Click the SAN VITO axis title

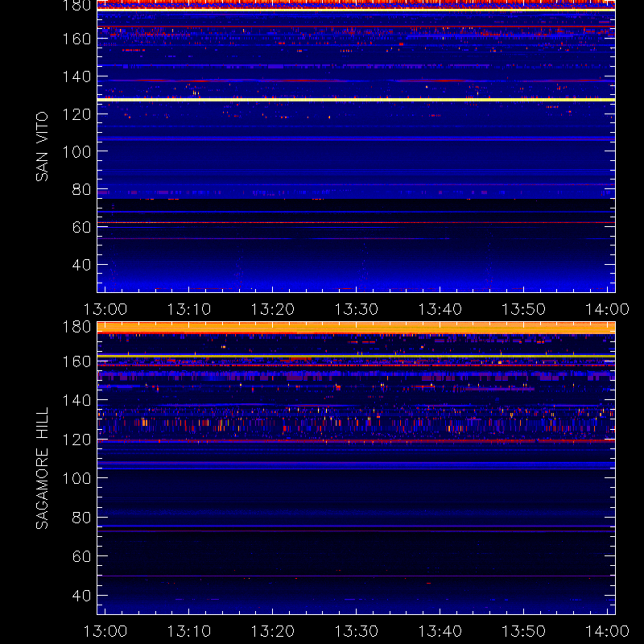click(43, 147)
